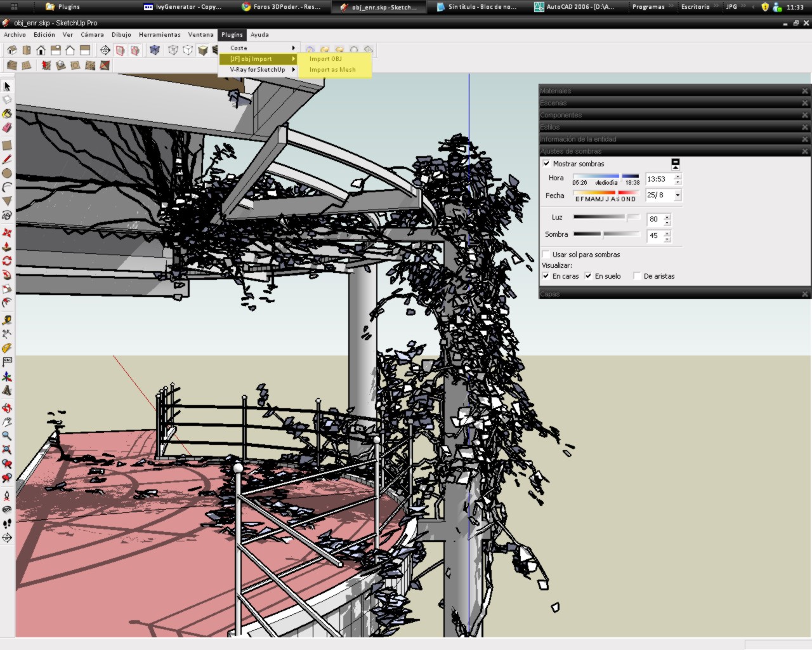The height and width of the screenshot is (650, 812).
Task: Activate the Walk footprints tool
Action: click(7, 524)
